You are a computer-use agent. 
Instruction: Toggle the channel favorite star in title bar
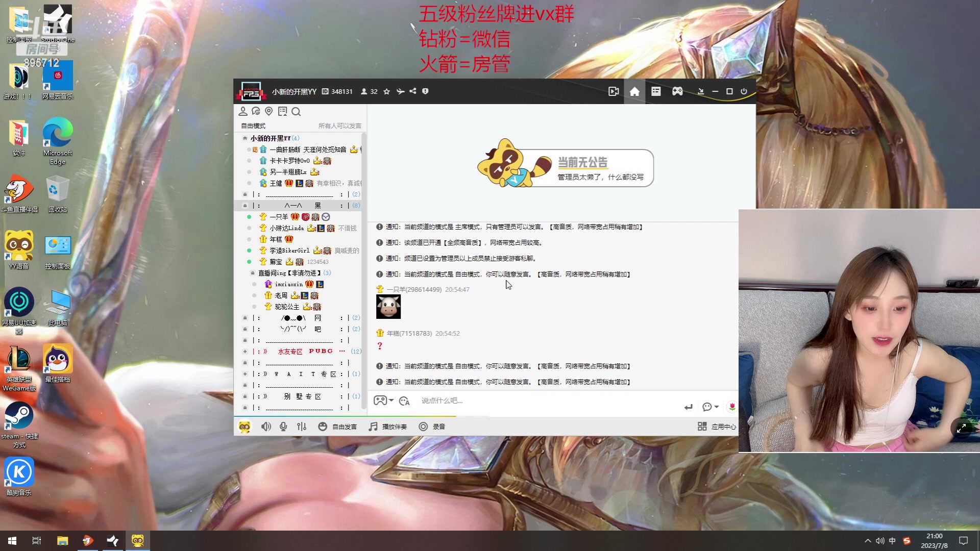click(x=386, y=91)
